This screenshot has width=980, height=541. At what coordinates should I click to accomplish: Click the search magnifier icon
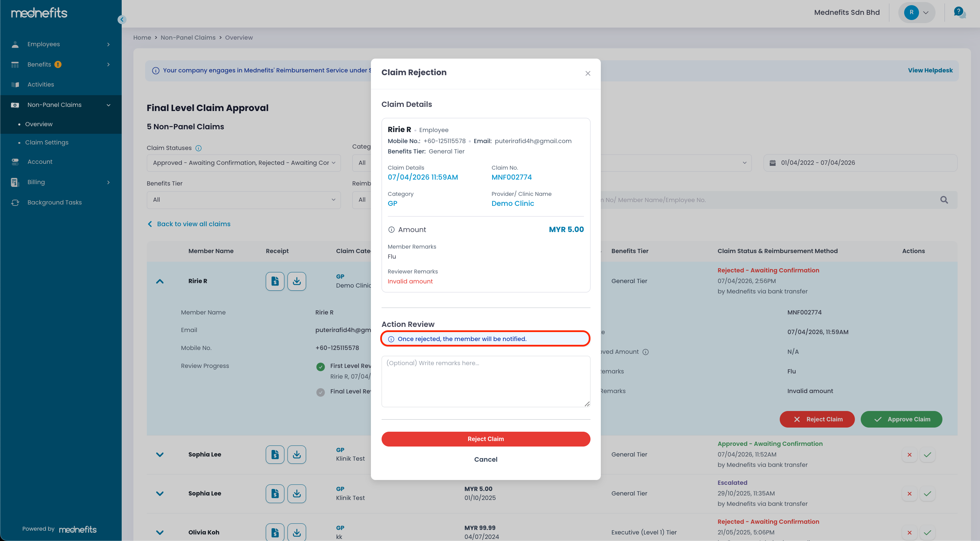coord(944,200)
